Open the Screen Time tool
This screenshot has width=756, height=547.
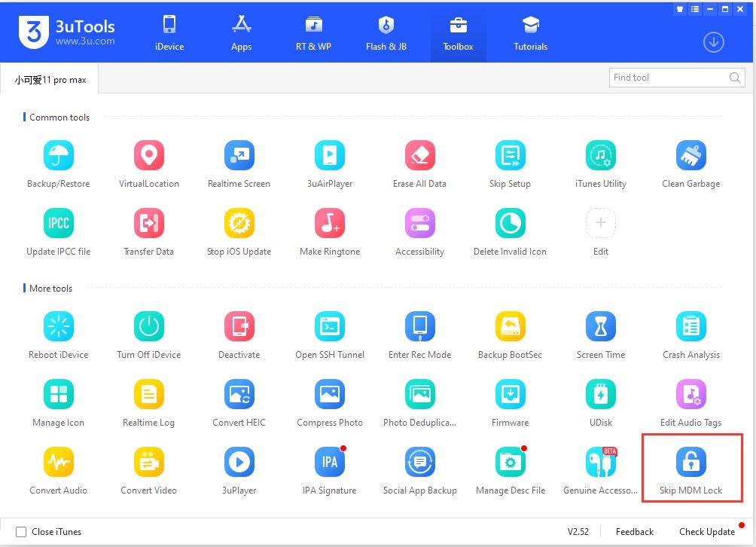click(601, 335)
